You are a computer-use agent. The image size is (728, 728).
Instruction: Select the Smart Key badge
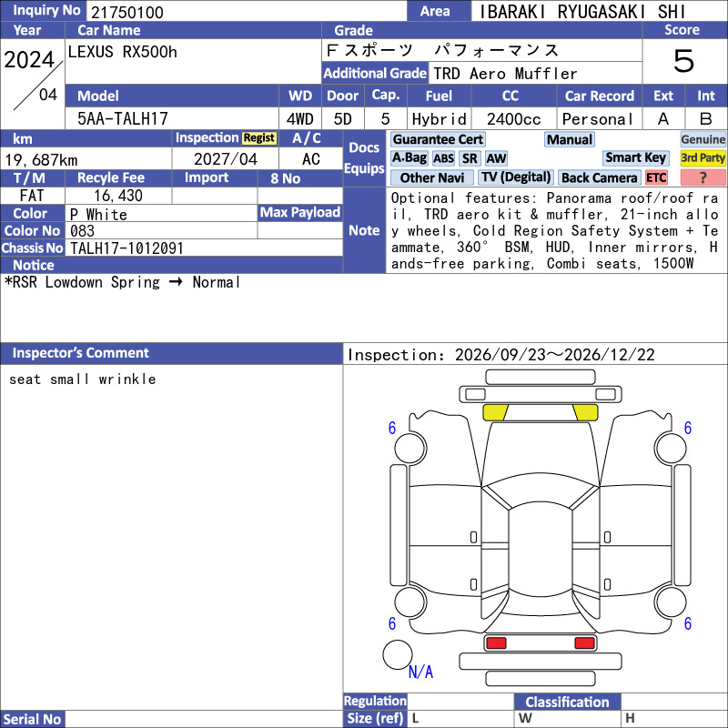[635, 157]
